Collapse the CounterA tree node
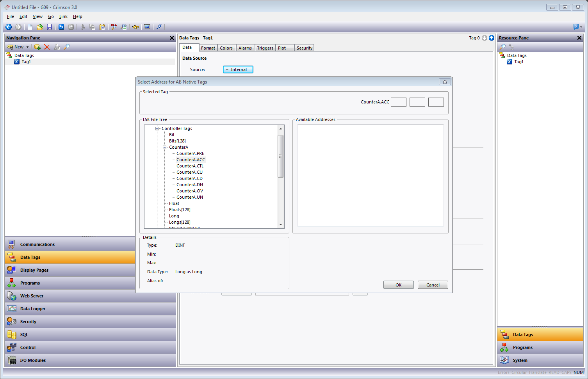The image size is (588, 379). [165, 147]
